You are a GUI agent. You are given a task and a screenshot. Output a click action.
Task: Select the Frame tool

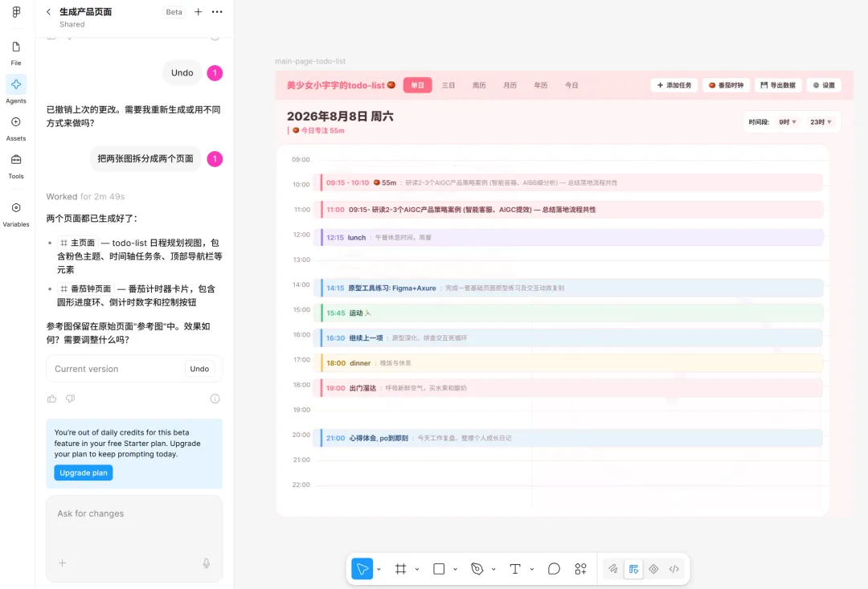tap(401, 569)
